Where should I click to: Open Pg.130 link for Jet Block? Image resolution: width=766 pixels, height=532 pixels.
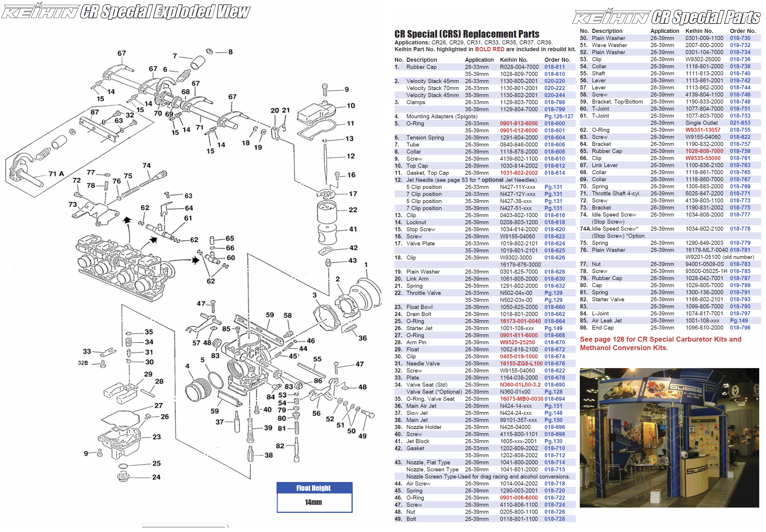click(x=553, y=441)
